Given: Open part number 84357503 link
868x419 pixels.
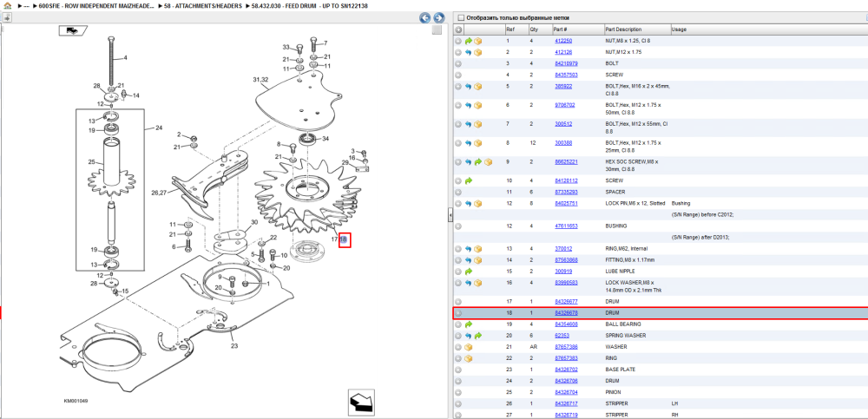Looking at the screenshot, I should [x=566, y=75].
